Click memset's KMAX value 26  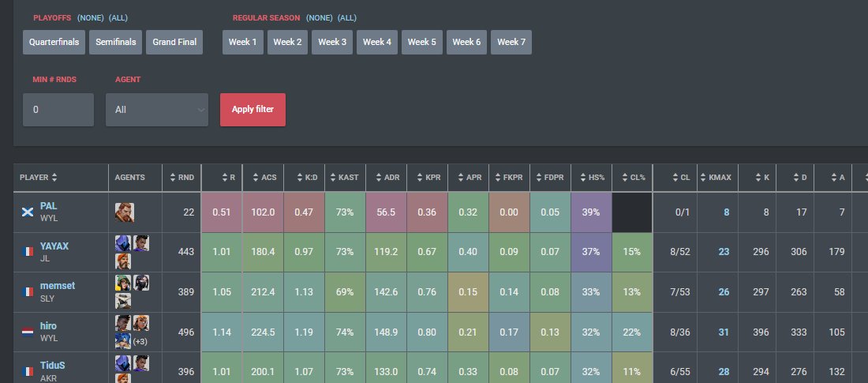(x=724, y=291)
